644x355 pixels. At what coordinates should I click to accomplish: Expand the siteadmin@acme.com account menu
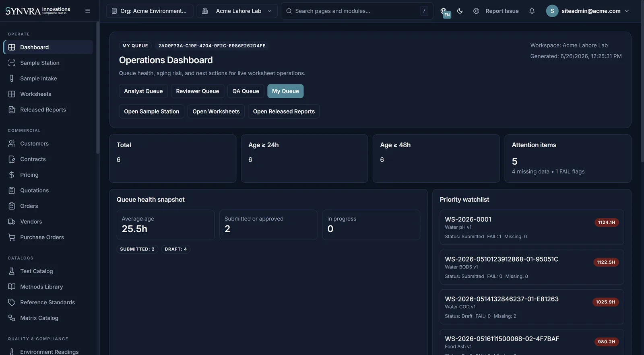pos(587,11)
